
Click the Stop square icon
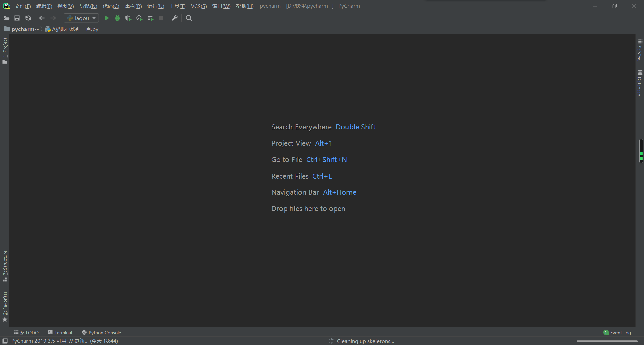[x=161, y=18]
